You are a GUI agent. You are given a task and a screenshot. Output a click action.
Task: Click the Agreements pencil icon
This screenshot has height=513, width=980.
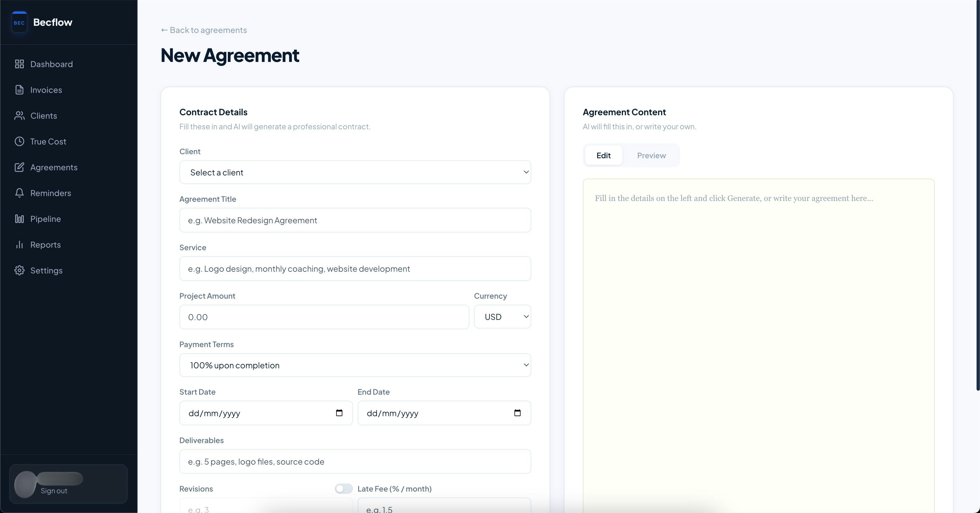tap(19, 167)
